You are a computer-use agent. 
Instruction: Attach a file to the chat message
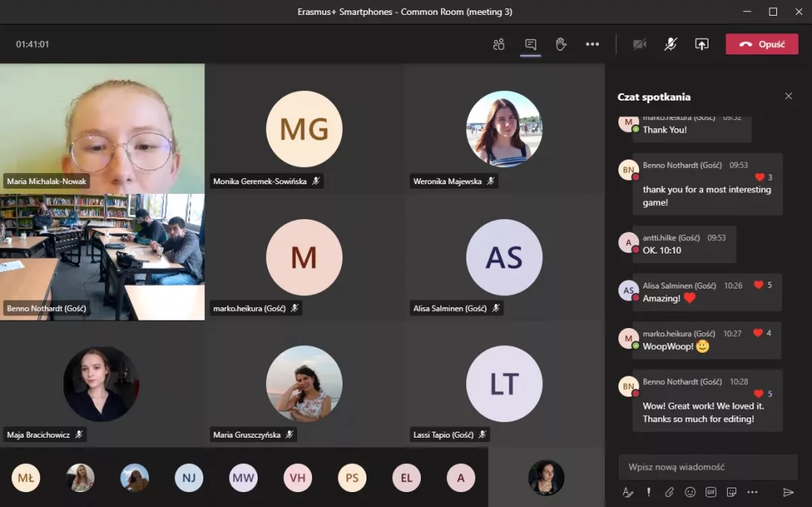669,492
